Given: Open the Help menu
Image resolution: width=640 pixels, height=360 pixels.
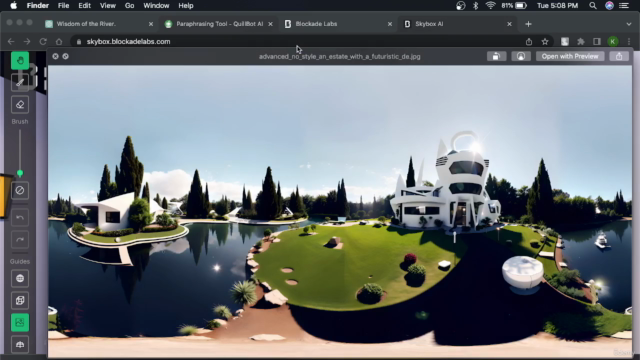Looking at the screenshot, I should 186,6.
